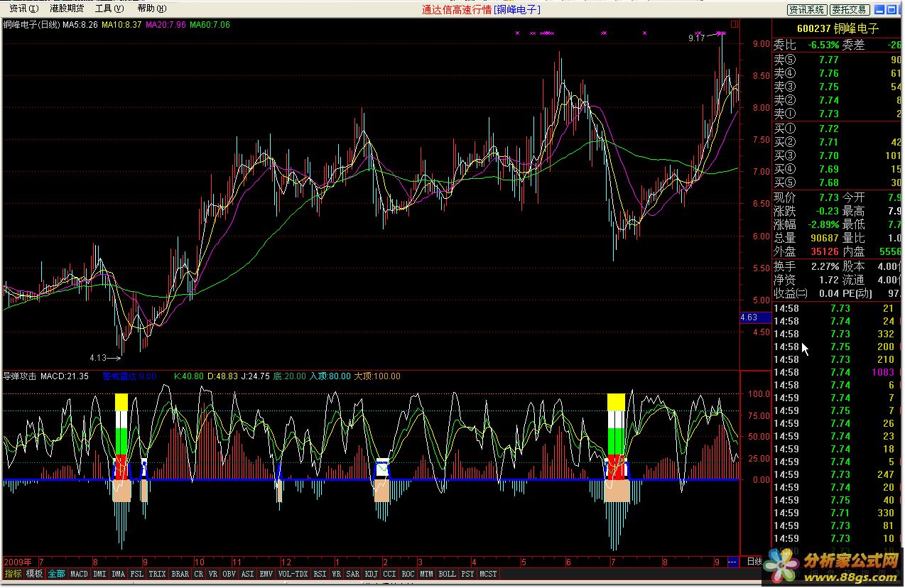Click the 日线 period label
The height and width of the screenshot is (588, 905).
coord(754,562)
